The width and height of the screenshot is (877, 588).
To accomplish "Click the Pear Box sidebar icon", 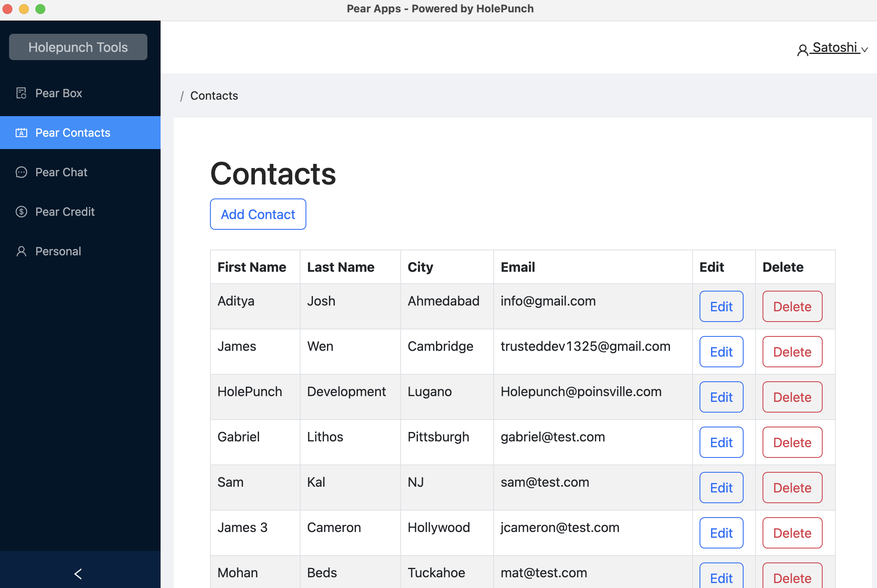I will (x=21, y=93).
